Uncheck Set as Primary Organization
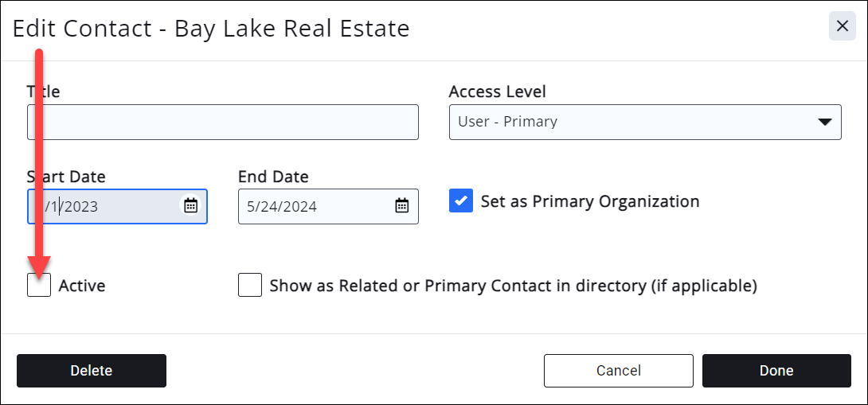The image size is (868, 405). tap(461, 201)
